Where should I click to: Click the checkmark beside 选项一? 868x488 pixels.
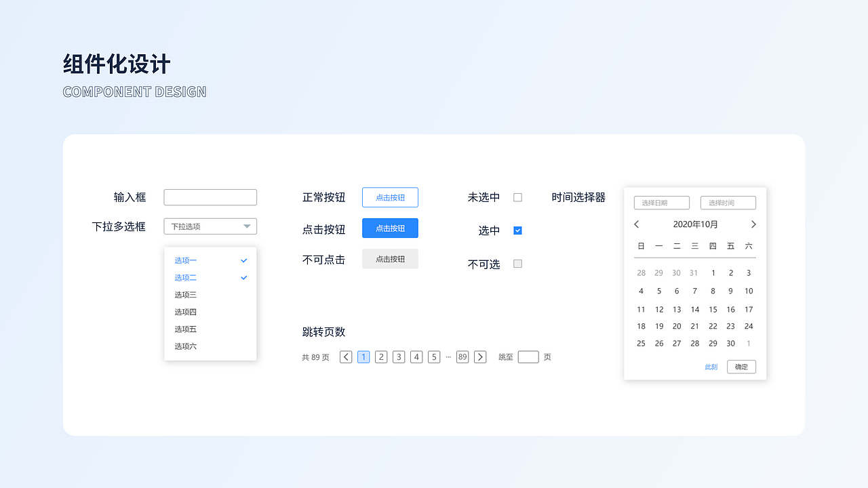pyautogui.click(x=243, y=260)
